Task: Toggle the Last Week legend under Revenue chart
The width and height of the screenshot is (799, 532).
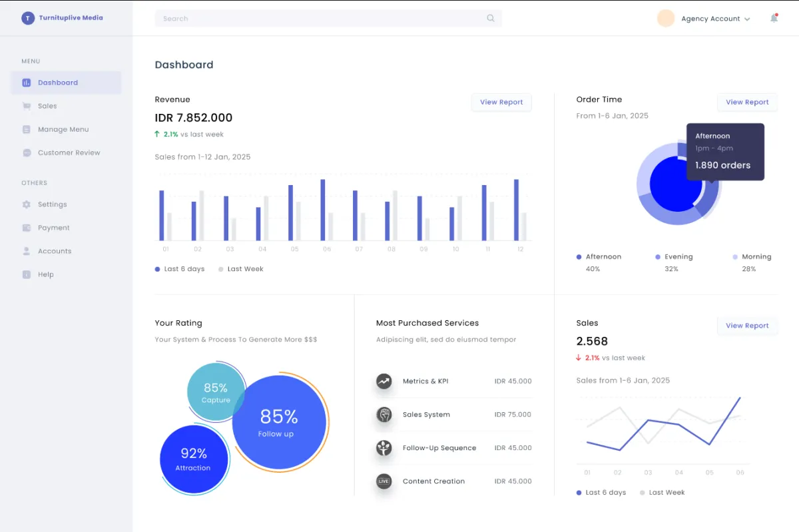Action: [x=241, y=269]
